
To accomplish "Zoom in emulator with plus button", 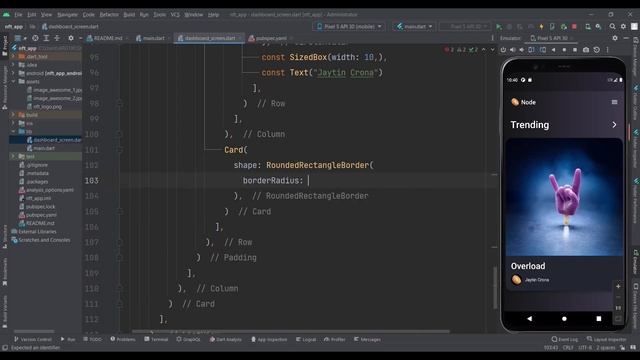I will coord(618,287).
